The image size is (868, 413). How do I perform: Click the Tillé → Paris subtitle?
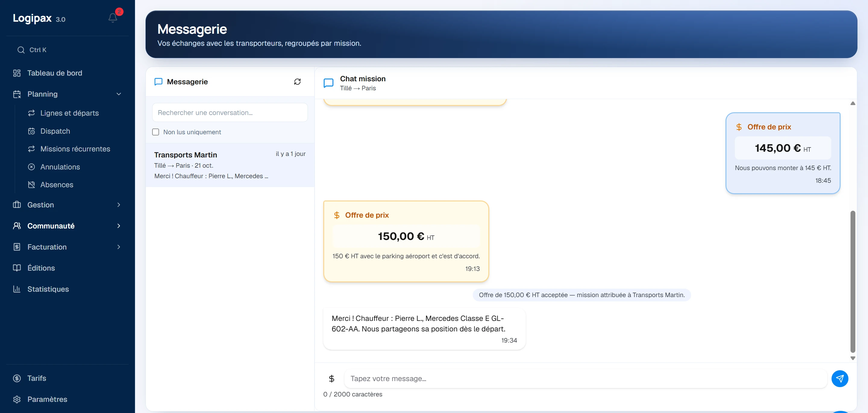pos(358,88)
